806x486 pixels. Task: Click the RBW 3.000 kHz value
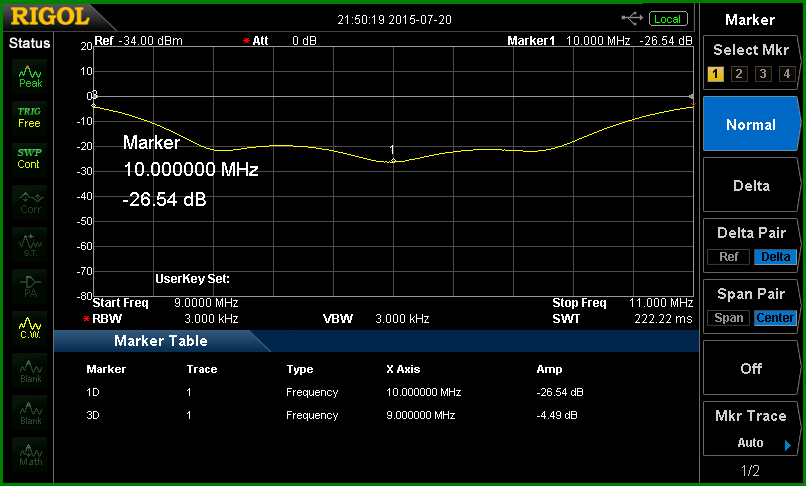tap(211, 319)
